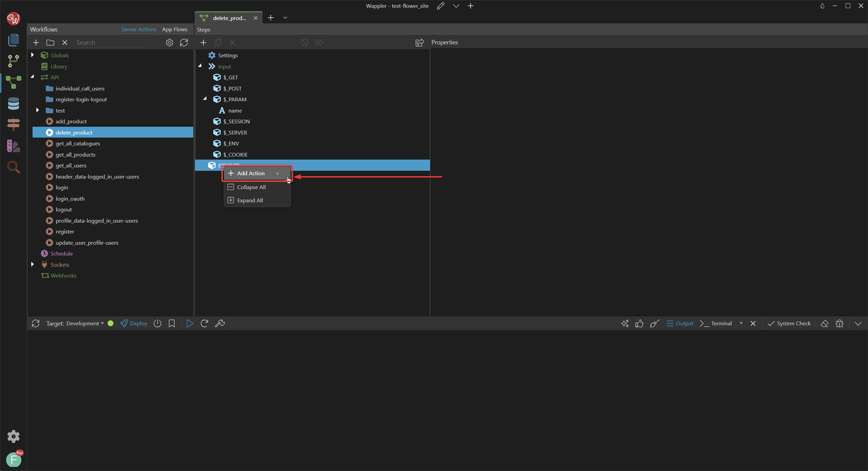Open a new tab with plus button
The image size is (868, 471).
pos(271,18)
